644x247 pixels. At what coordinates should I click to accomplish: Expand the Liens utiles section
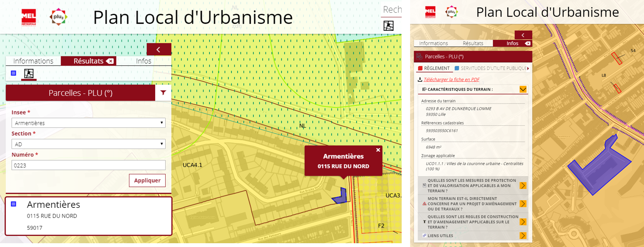pos(523,236)
